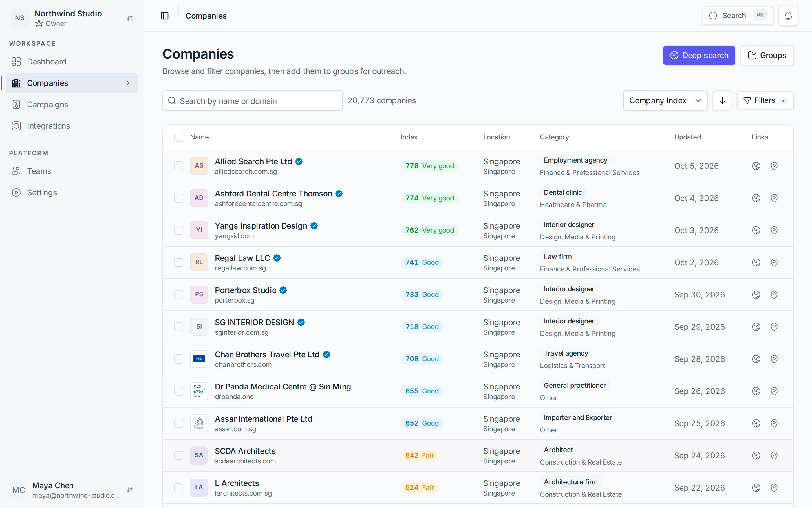Check the Allied Search Pte Ltd row
Viewport: 812px width, 508px height.
click(x=178, y=166)
